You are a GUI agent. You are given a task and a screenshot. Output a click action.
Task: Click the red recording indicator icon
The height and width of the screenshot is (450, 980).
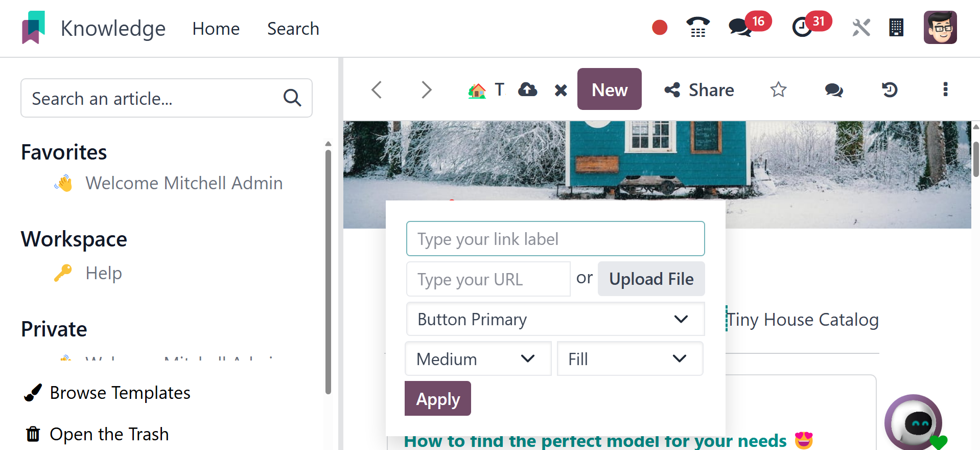pyautogui.click(x=660, y=27)
